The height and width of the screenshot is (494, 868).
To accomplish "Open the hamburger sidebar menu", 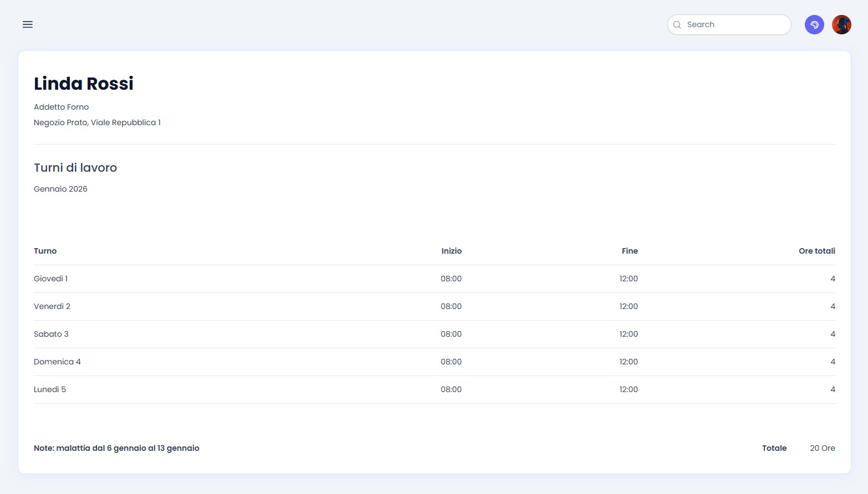I will click(28, 24).
